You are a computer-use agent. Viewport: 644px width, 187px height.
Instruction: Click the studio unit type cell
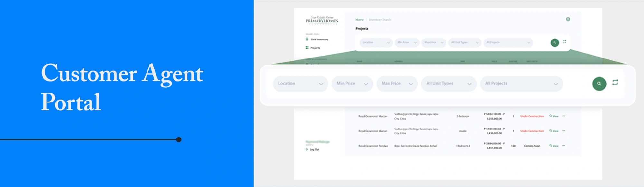[463, 131]
